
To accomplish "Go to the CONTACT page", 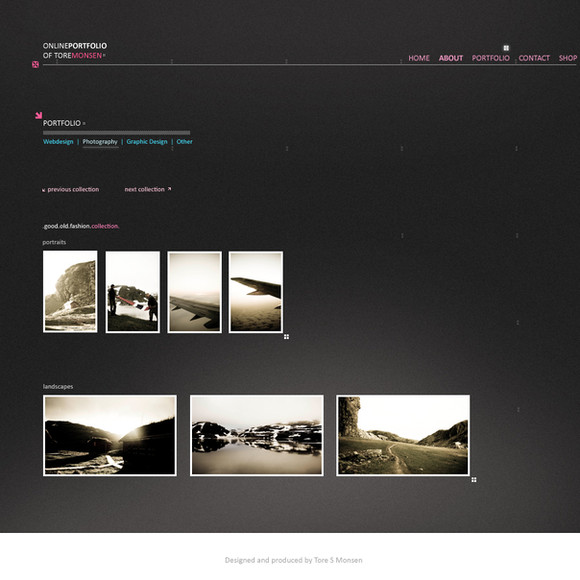I will (x=534, y=58).
